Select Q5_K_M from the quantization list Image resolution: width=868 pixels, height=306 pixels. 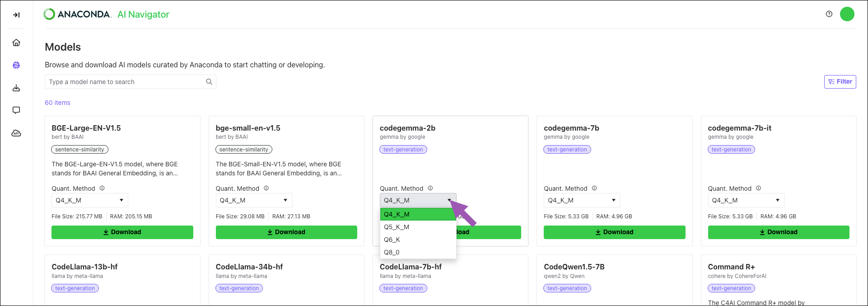[418, 227]
